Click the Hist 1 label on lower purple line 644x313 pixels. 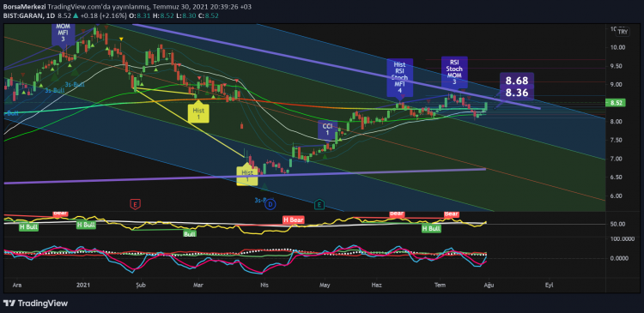coord(247,176)
